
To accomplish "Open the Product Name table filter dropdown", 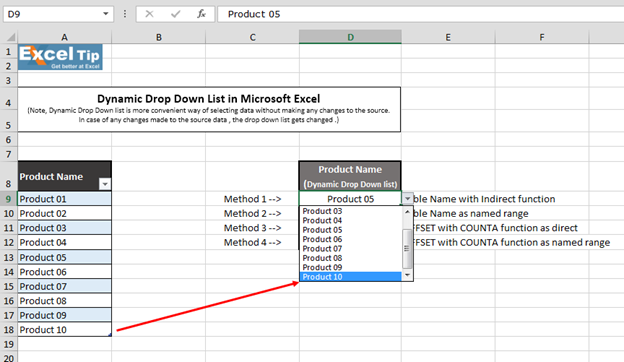I will point(105,184).
